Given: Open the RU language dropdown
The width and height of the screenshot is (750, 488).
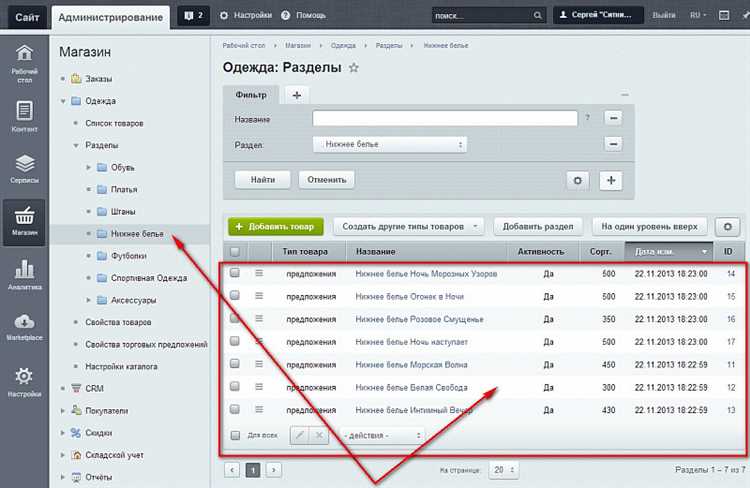Looking at the screenshot, I should click(x=698, y=15).
